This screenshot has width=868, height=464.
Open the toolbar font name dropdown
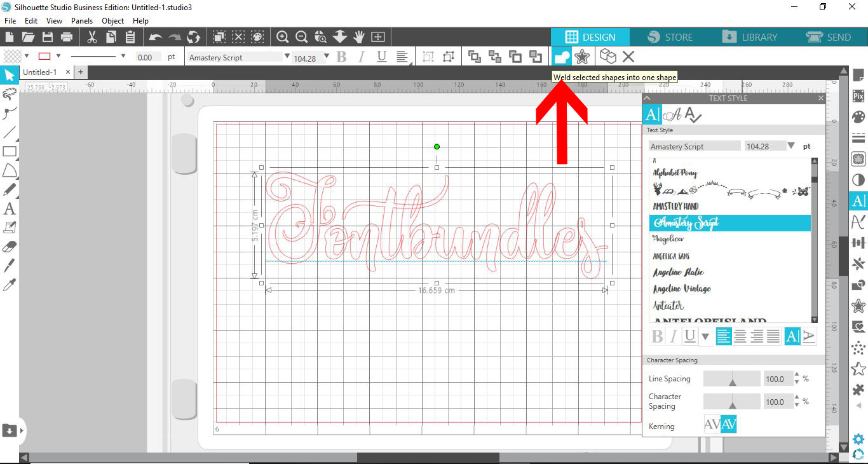(x=287, y=57)
